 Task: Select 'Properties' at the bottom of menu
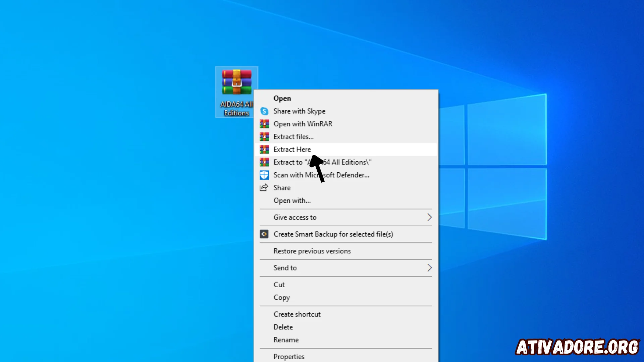[289, 357]
